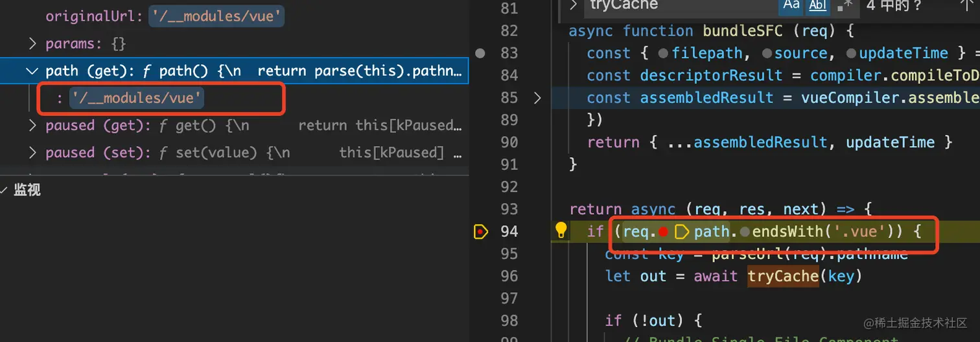
Task: Click 'descriptorResult' on line 84
Action: [x=711, y=75]
